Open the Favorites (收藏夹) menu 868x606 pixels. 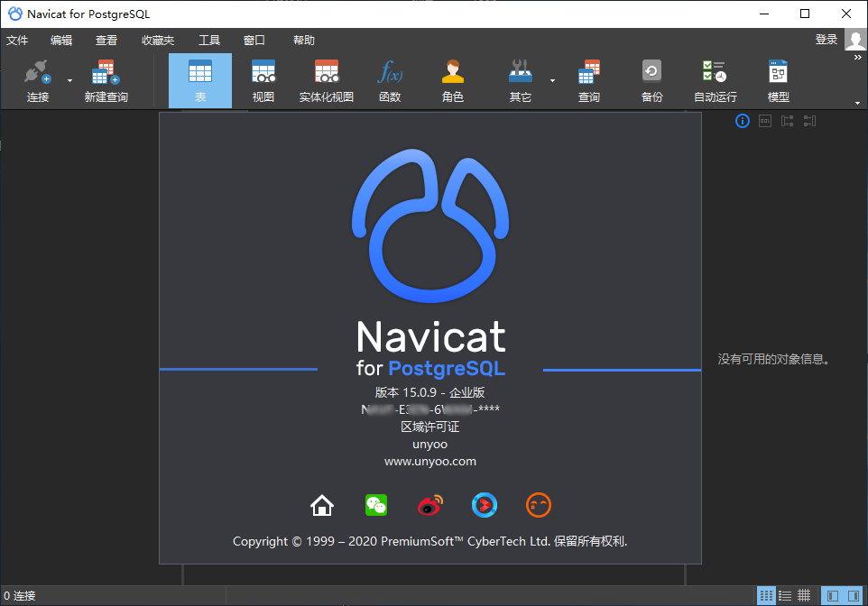tap(158, 41)
